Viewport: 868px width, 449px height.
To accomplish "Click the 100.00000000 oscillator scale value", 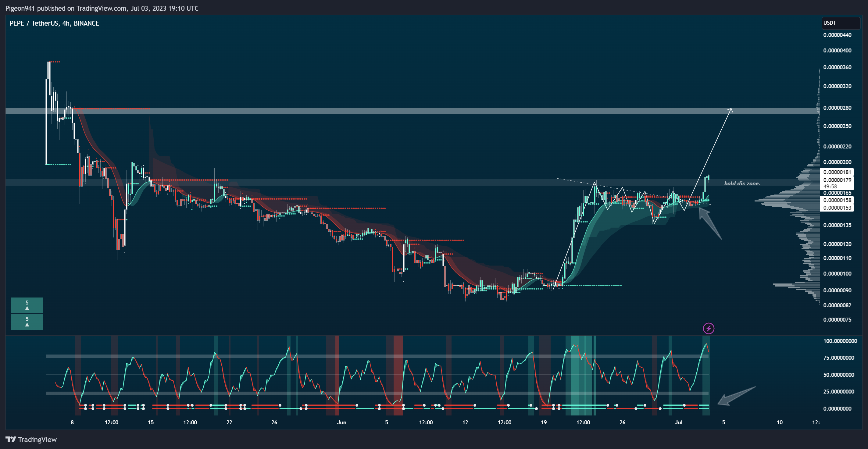I will (840, 341).
